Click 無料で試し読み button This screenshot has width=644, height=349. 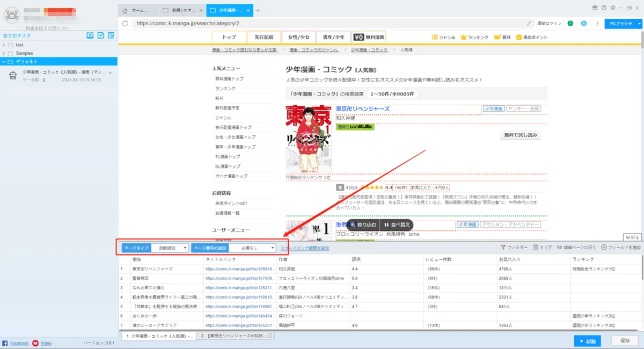(x=520, y=135)
